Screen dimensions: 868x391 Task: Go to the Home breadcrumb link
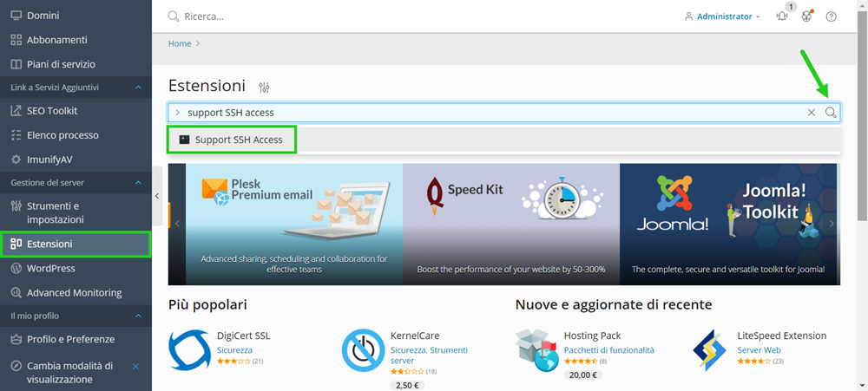pyautogui.click(x=180, y=43)
